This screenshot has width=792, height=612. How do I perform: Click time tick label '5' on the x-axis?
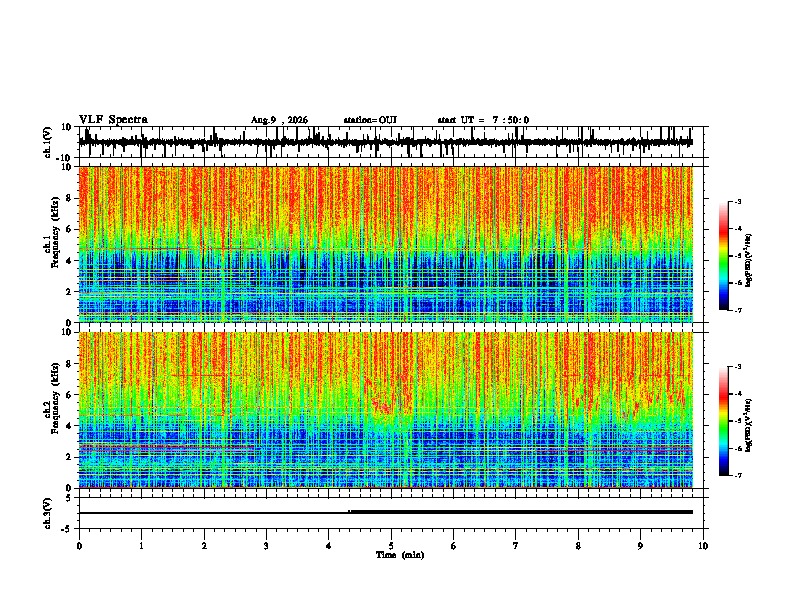391,546
